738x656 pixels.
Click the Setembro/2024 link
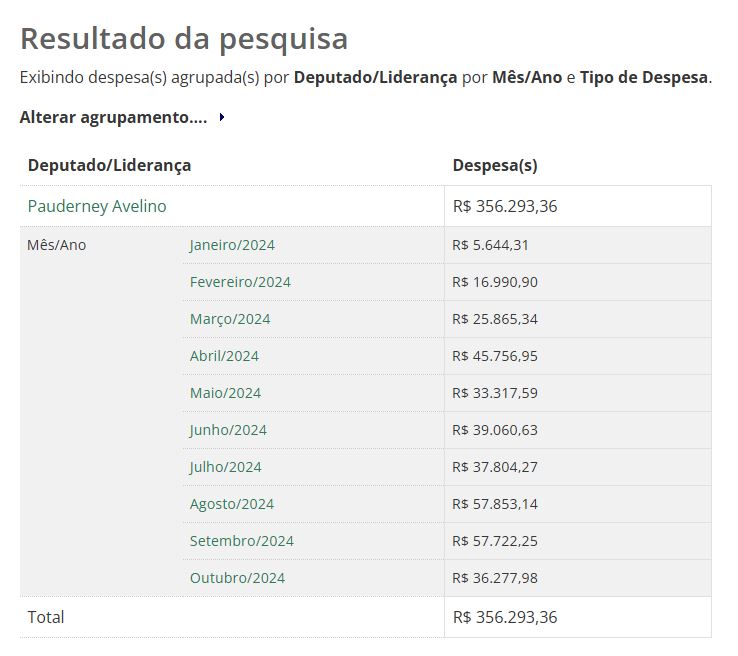tap(242, 541)
